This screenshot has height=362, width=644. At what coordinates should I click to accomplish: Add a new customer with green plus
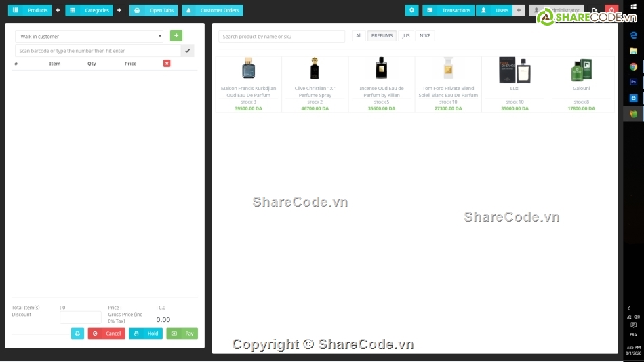point(176,36)
